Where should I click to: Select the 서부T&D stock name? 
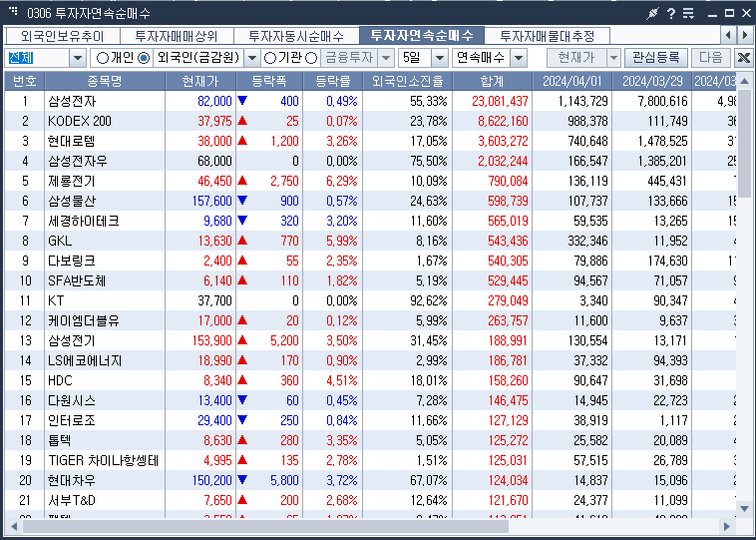click(72, 500)
